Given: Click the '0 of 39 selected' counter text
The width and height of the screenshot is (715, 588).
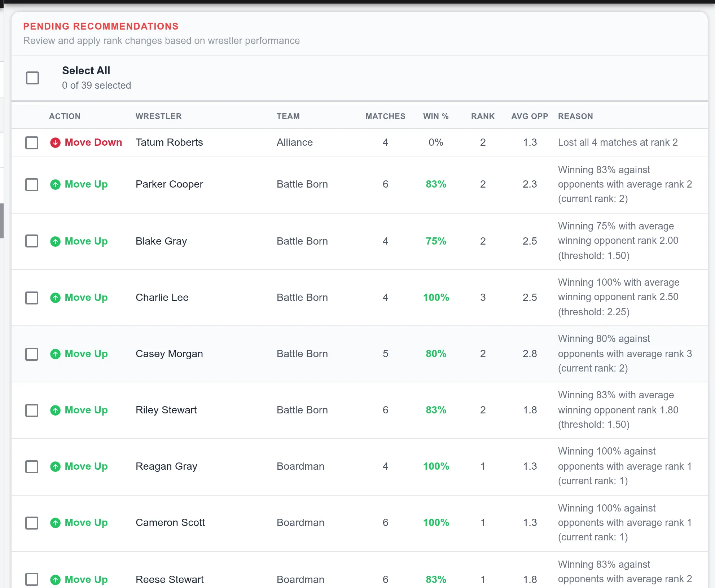Looking at the screenshot, I should pyautogui.click(x=96, y=85).
